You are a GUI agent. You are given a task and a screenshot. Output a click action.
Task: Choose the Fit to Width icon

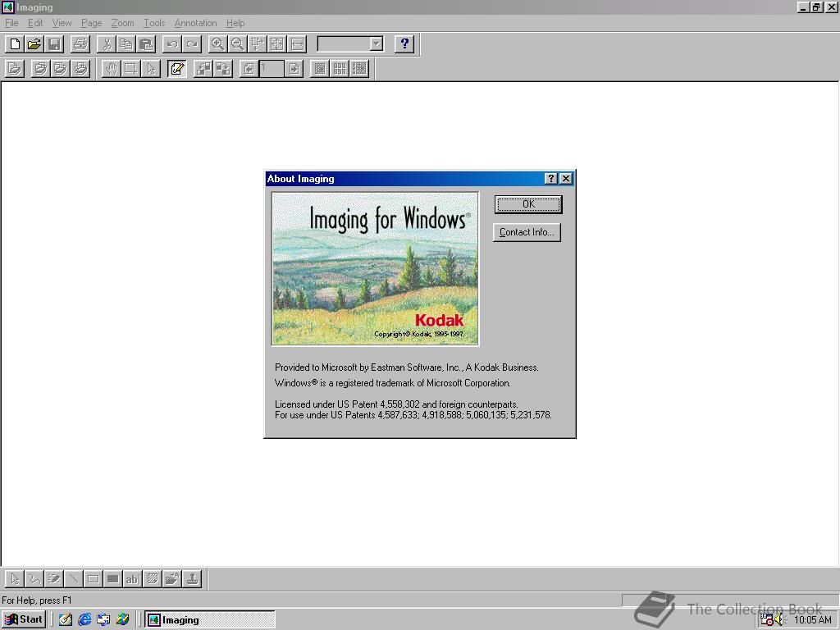point(297,44)
